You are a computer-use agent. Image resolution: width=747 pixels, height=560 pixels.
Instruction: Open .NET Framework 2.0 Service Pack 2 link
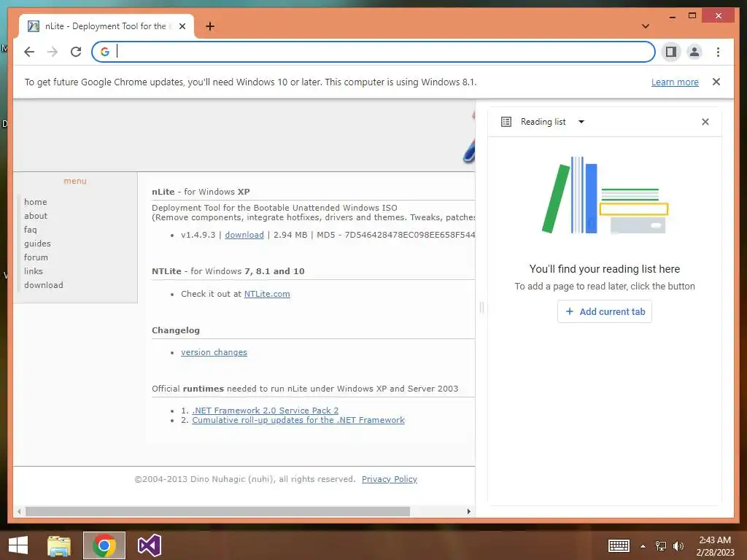click(x=266, y=411)
